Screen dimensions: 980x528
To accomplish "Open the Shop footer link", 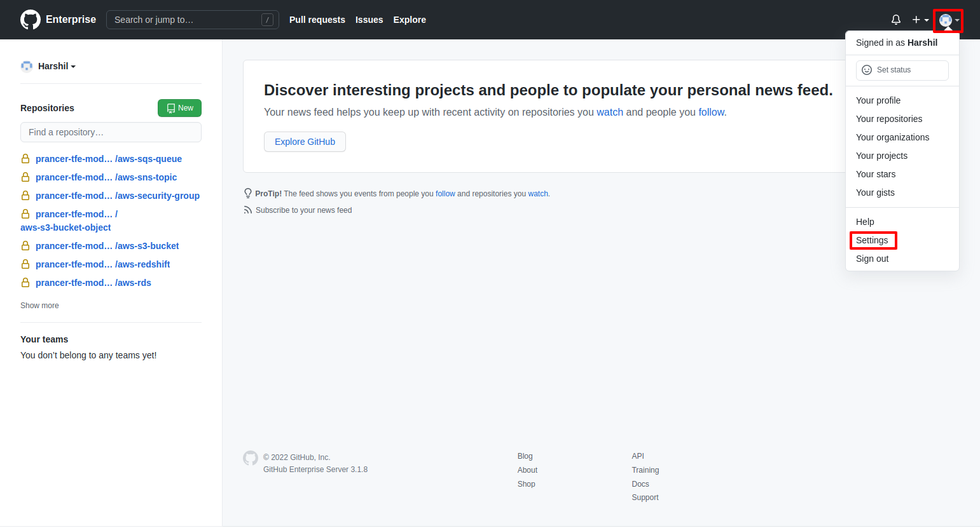I will [527, 484].
